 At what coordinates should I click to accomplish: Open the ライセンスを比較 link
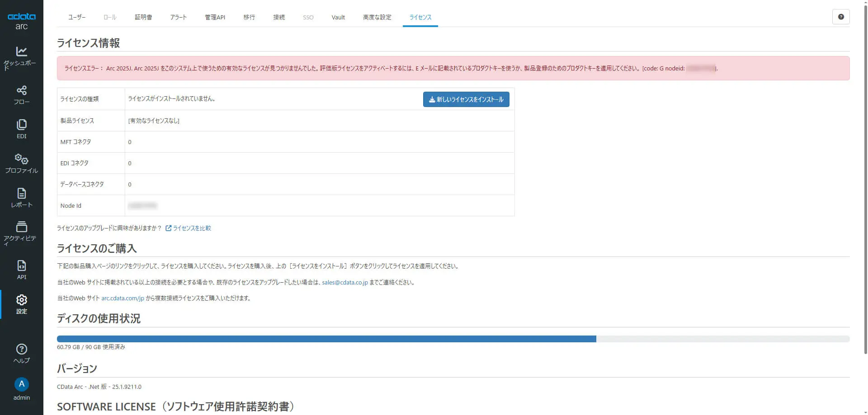(x=192, y=228)
